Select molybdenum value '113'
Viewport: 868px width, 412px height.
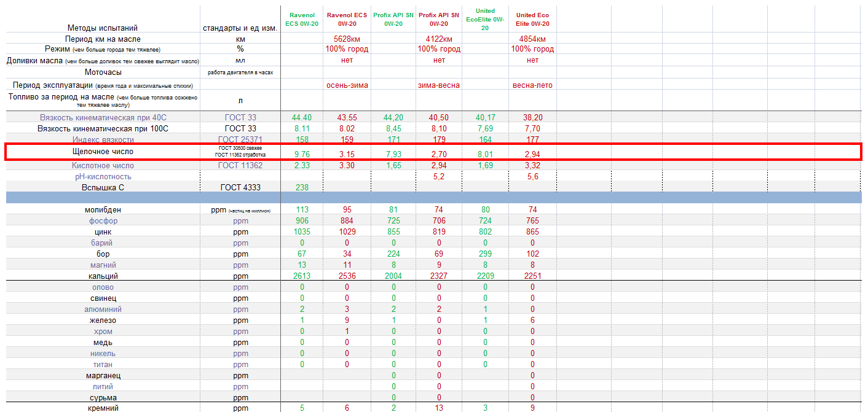point(302,209)
